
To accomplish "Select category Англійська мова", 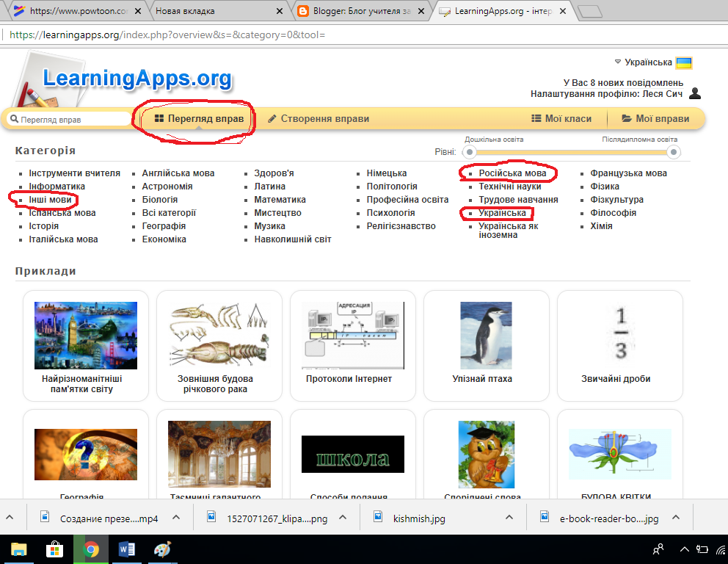I will (178, 173).
